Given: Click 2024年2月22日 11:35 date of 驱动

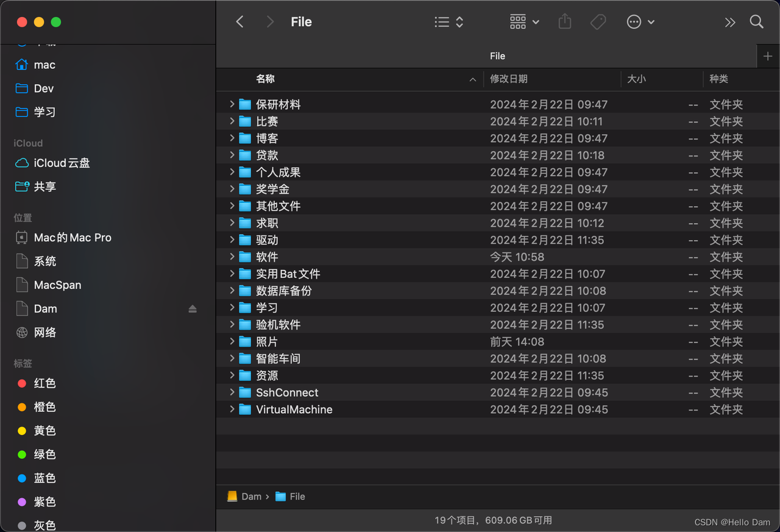Looking at the screenshot, I should point(547,240).
